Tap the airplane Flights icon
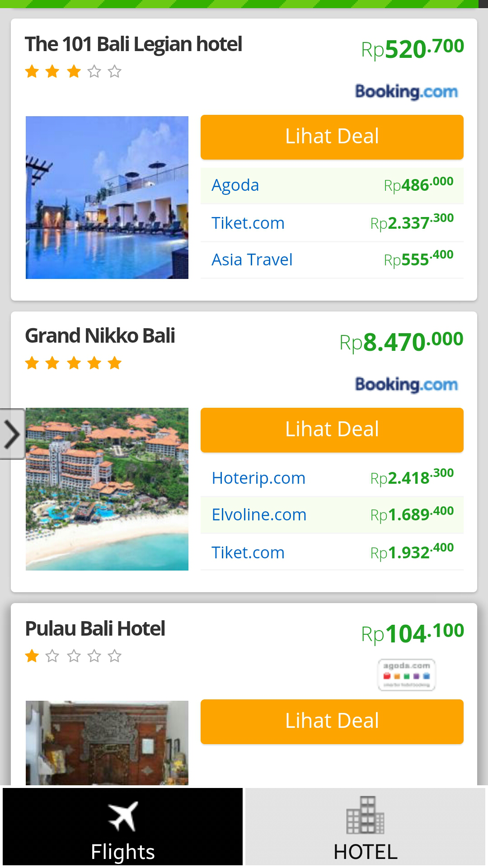The image size is (488, 868). coord(122,816)
